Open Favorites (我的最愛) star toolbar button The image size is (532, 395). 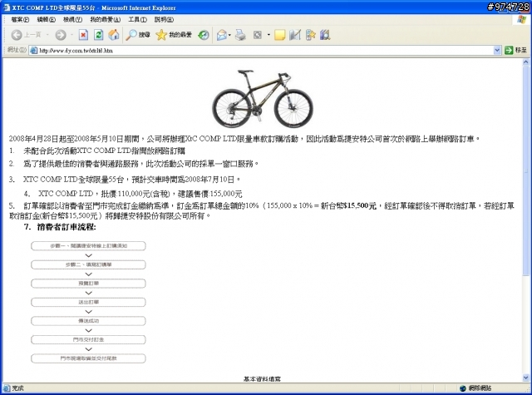click(x=174, y=35)
